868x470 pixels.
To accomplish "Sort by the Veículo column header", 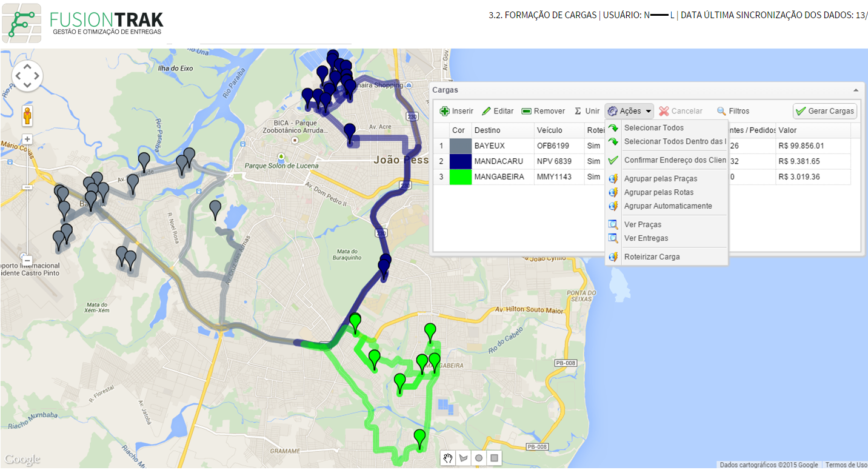I will pos(559,130).
